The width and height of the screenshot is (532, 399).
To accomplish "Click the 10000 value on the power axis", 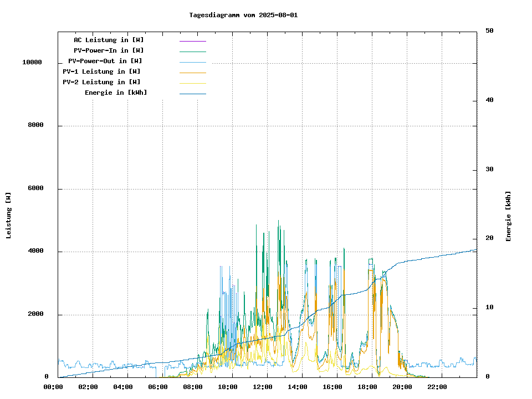I will click(32, 63).
